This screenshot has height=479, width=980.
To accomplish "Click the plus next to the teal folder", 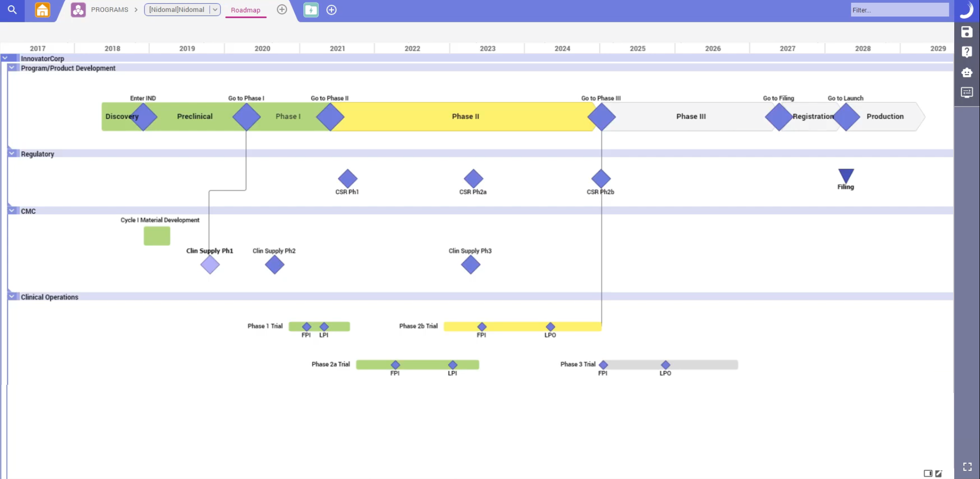I will (331, 10).
